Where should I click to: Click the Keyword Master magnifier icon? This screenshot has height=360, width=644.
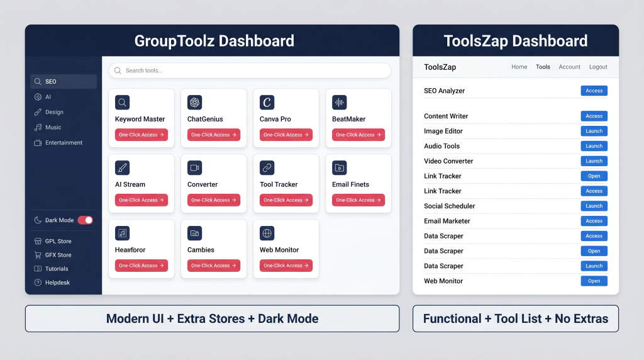point(123,103)
